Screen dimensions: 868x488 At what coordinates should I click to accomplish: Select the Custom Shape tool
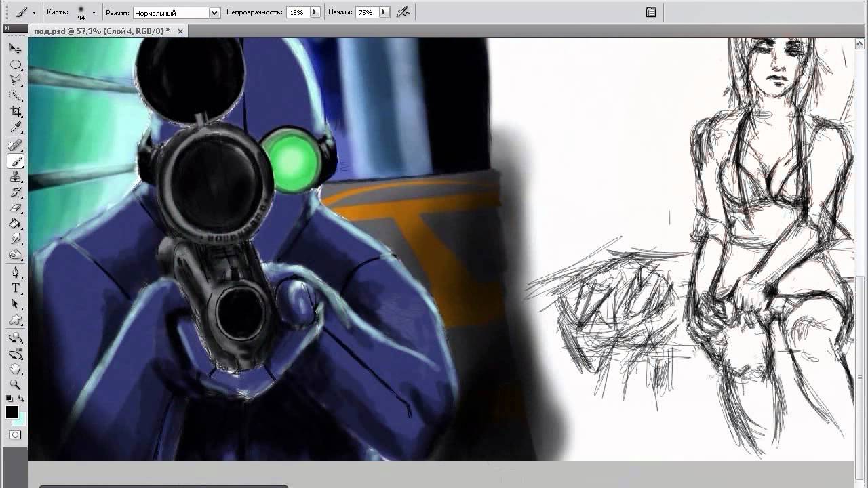click(16, 320)
